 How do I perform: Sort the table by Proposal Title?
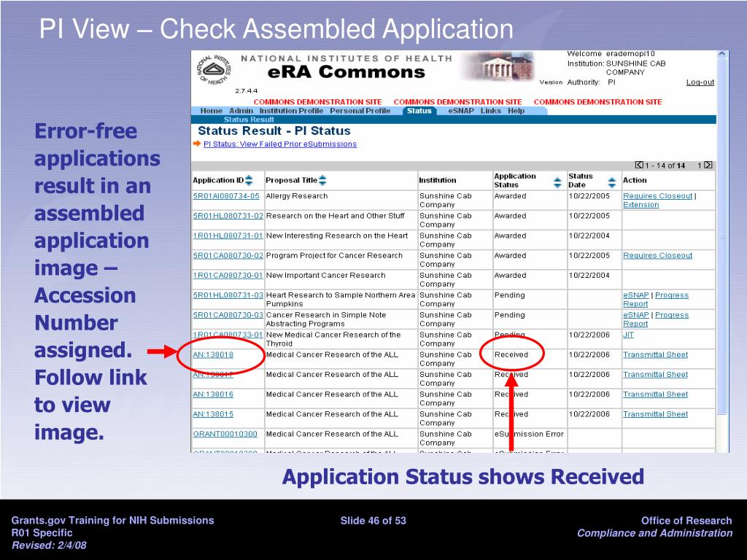point(322,181)
